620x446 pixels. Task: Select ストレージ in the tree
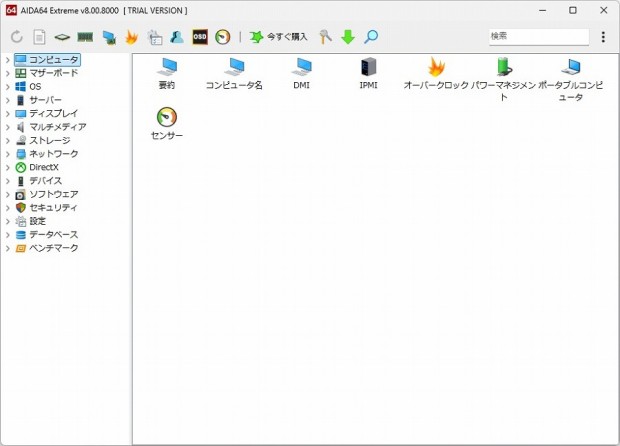pyautogui.click(x=43, y=140)
